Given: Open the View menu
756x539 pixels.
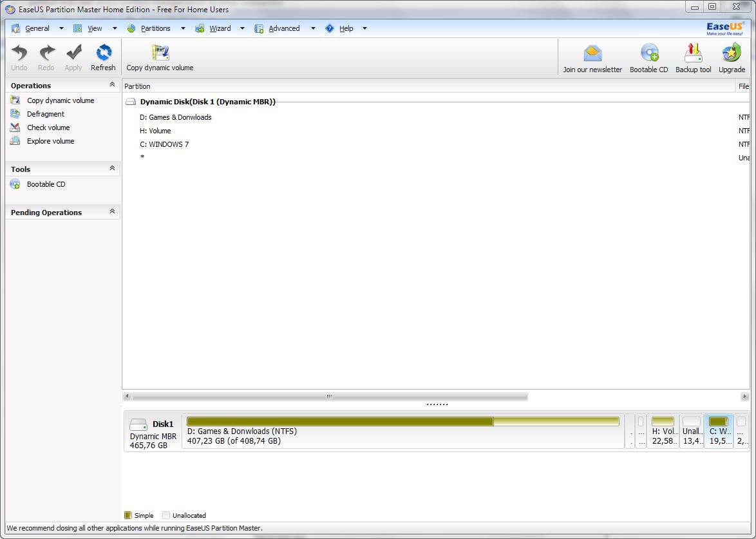Looking at the screenshot, I should tap(95, 28).
